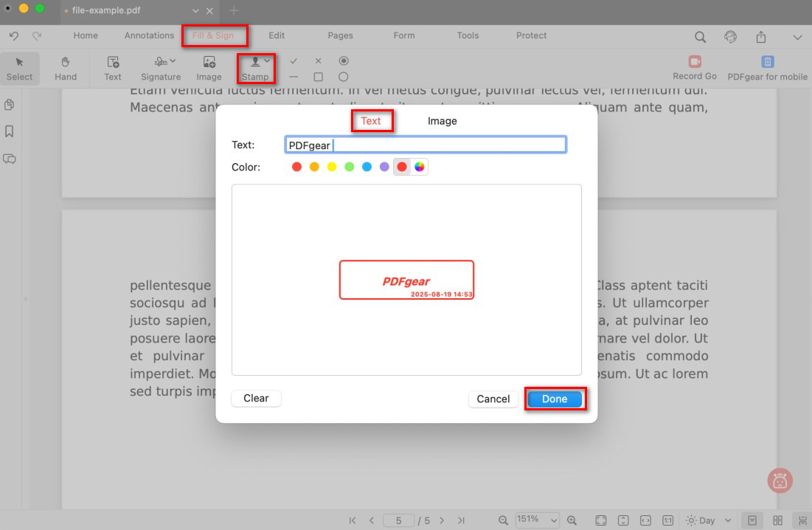Choose the checkmark fill mark
The height and width of the screenshot is (530, 812).
click(294, 61)
